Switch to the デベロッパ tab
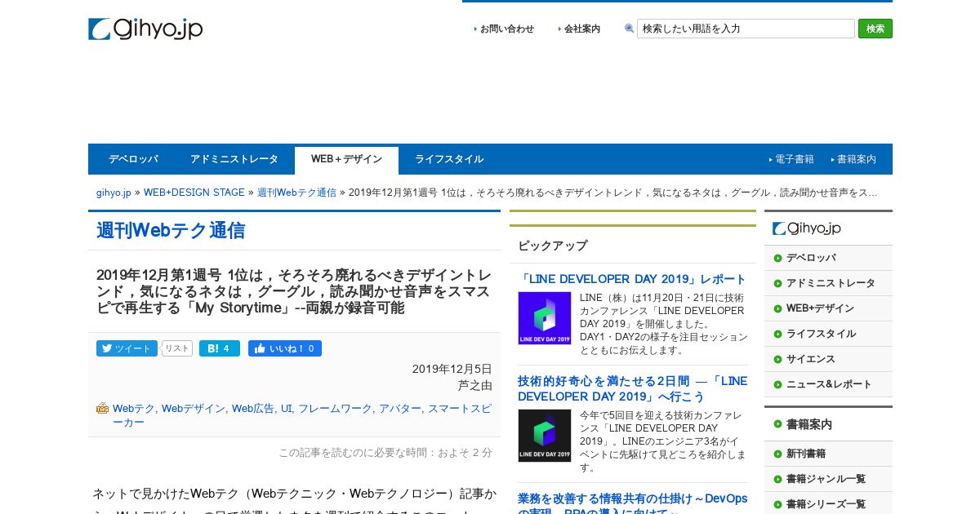 [x=133, y=159]
